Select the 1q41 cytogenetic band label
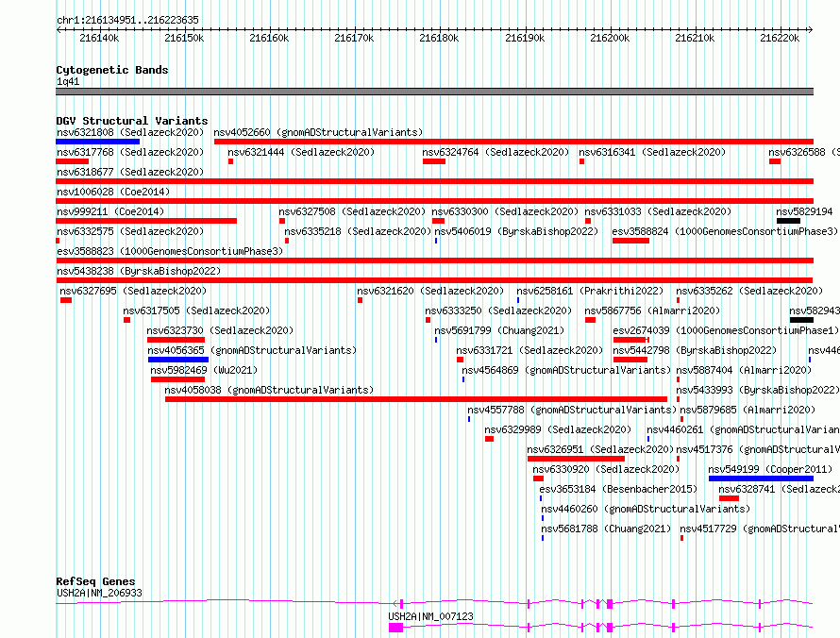This screenshot has width=840, height=638. [x=68, y=81]
